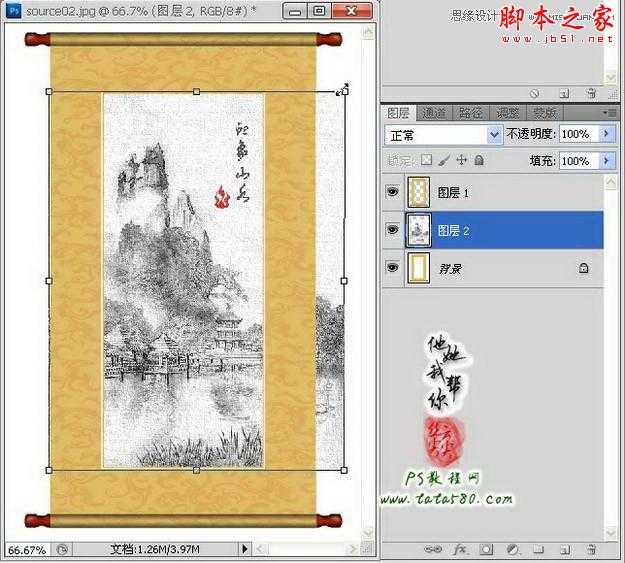The height and width of the screenshot is (563, 625).
Task: Click upper panel scroll down arrow
Action: pos(611,77)
